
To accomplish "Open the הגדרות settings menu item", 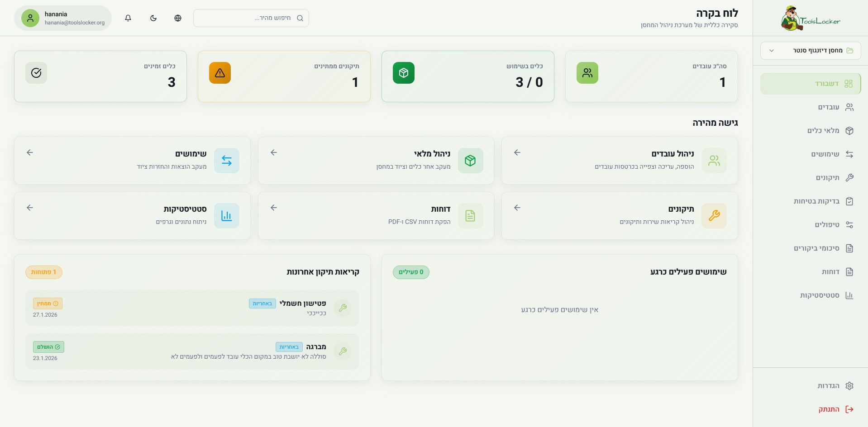I will [828, 386].
